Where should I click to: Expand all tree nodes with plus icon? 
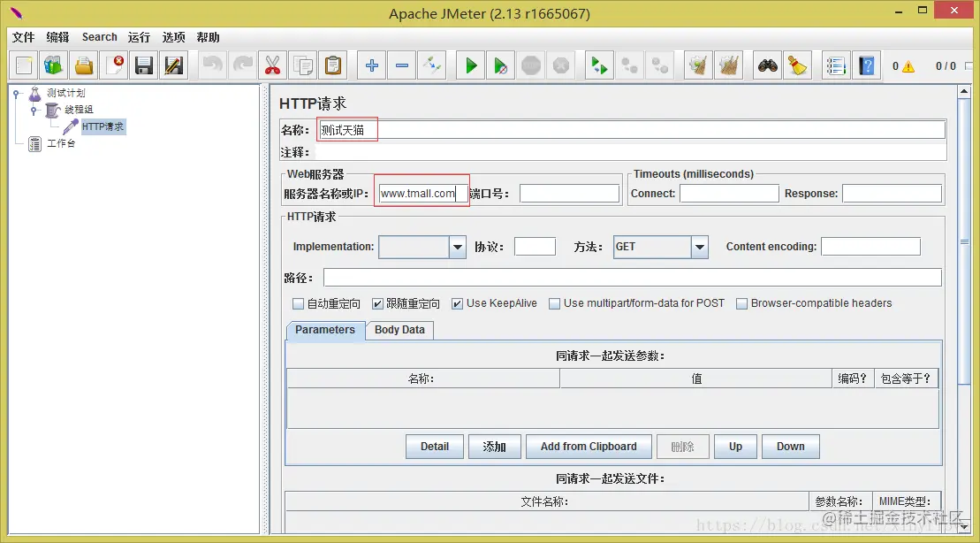click(372, 65)
